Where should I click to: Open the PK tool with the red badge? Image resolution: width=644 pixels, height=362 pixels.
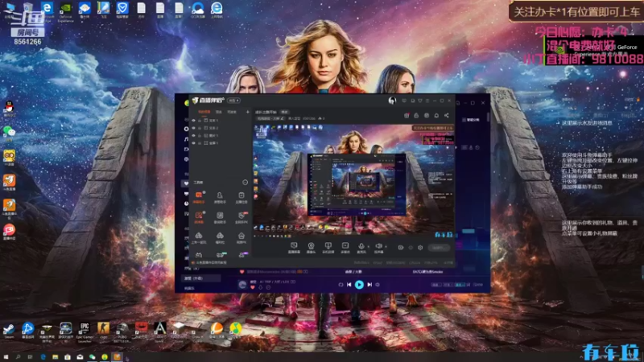(x=242, y=217)
